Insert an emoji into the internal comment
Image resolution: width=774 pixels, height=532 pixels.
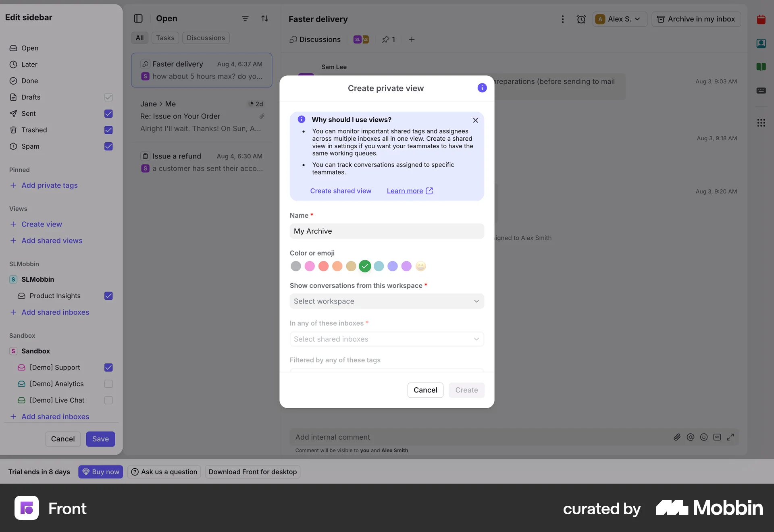pyautogui.click(x=704, y=437)
